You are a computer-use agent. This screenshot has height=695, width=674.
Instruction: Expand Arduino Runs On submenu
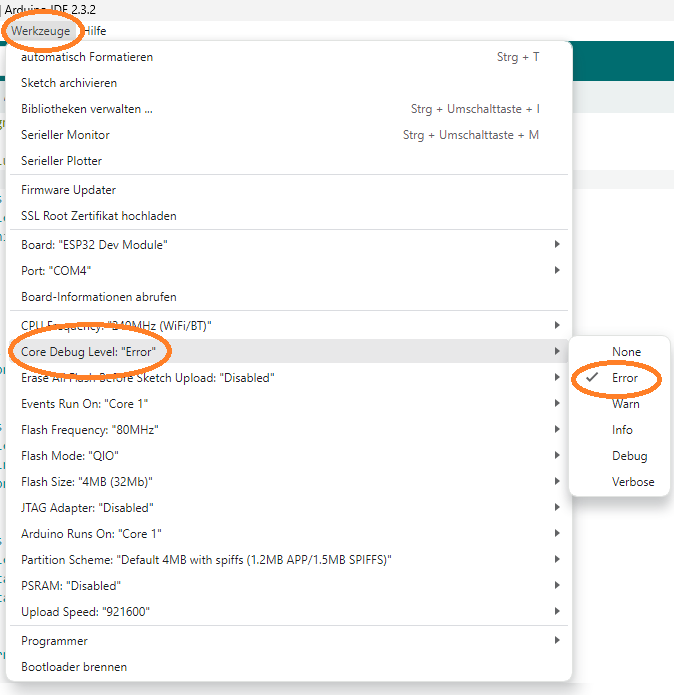coord(288,534)
